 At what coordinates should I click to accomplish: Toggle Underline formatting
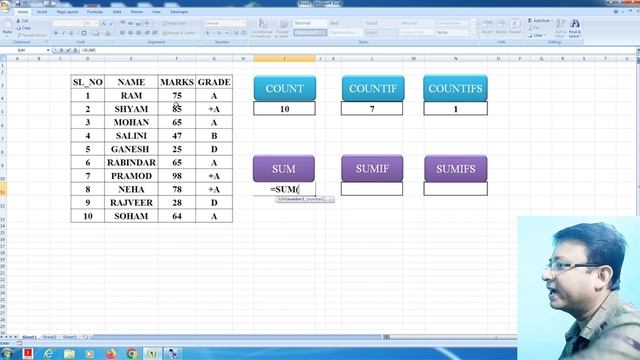[71, 33]
